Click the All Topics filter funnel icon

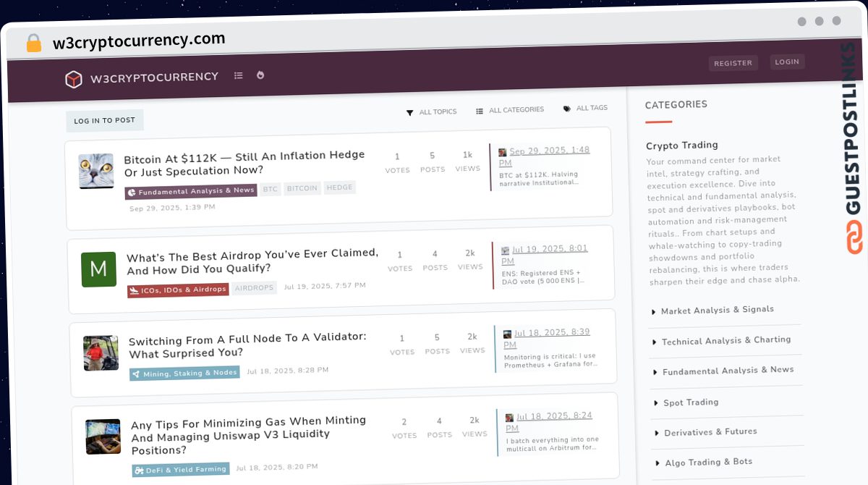point(409,113)
